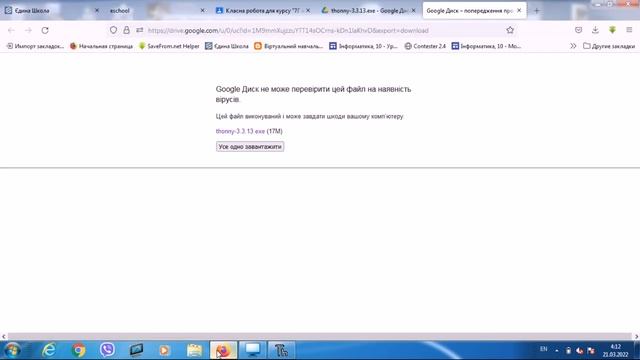Open the permissions icon next to padlock
640x360 pixels.
coord(140,30)
